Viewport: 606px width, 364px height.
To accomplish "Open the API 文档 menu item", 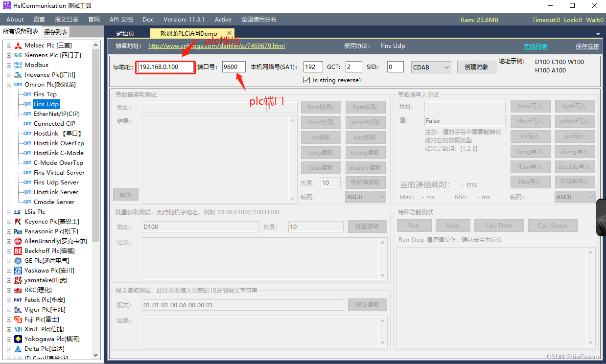I will [121, 19].
